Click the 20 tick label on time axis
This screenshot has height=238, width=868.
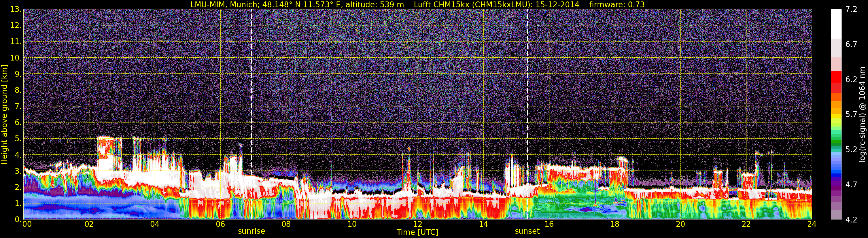pyautogui.click(x=680, y=224)
